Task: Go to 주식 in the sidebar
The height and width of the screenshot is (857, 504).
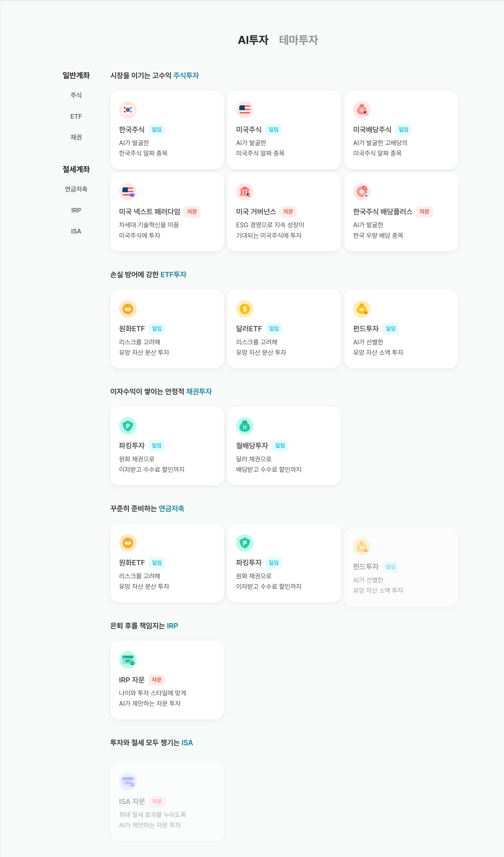Action: click(x=76, y=95)
